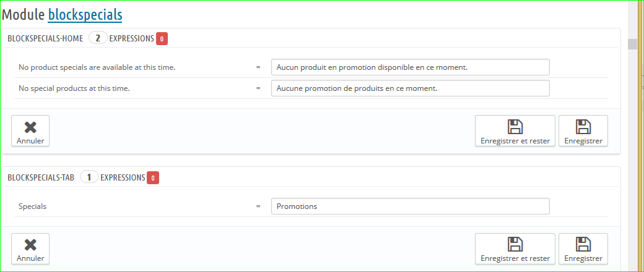Click the 'No product specials are available' label
This screenshot has width=644, height=272.
click(x=97, y=67)
